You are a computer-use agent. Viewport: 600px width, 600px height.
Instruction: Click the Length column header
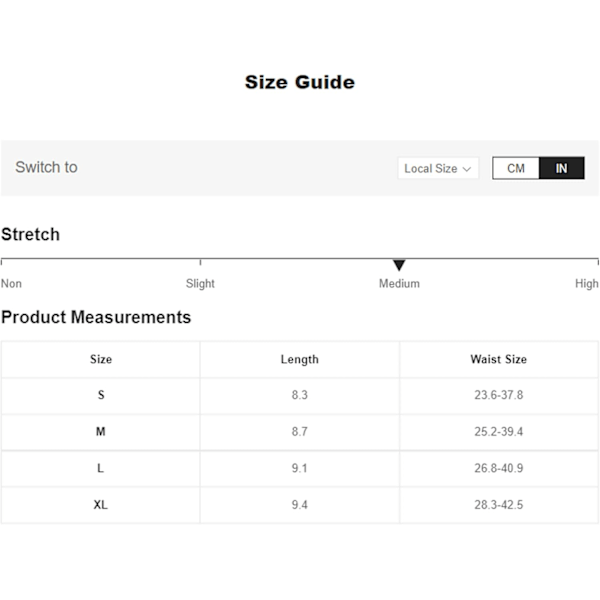click(300, 359)
